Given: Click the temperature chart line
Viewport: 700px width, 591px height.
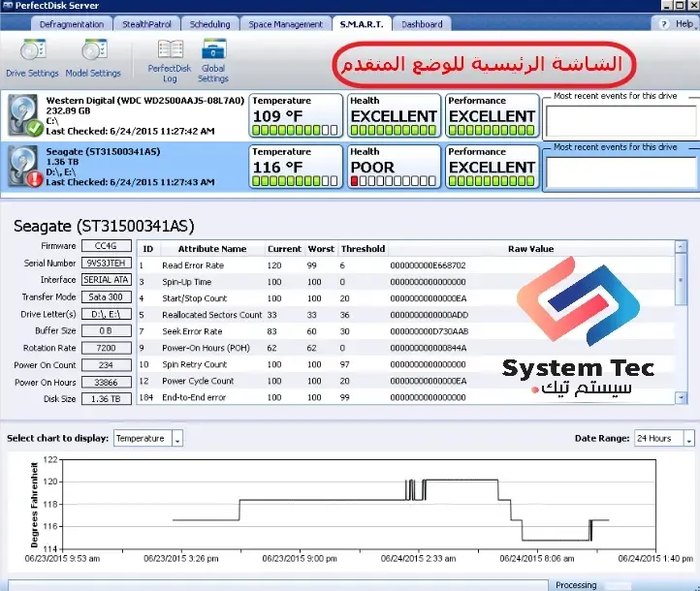Looking at the screenshot, I should (x=391, y=511).
